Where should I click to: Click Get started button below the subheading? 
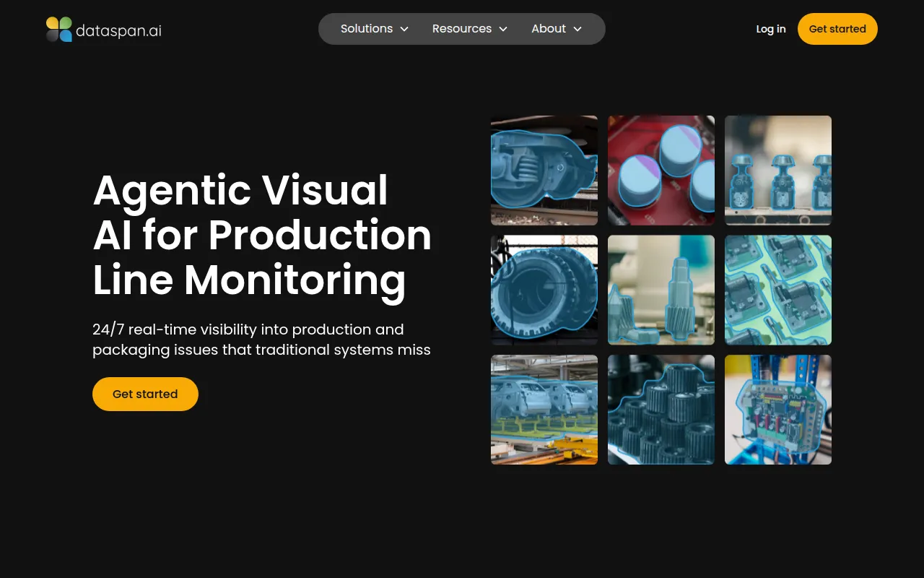(x=145, y=394)
